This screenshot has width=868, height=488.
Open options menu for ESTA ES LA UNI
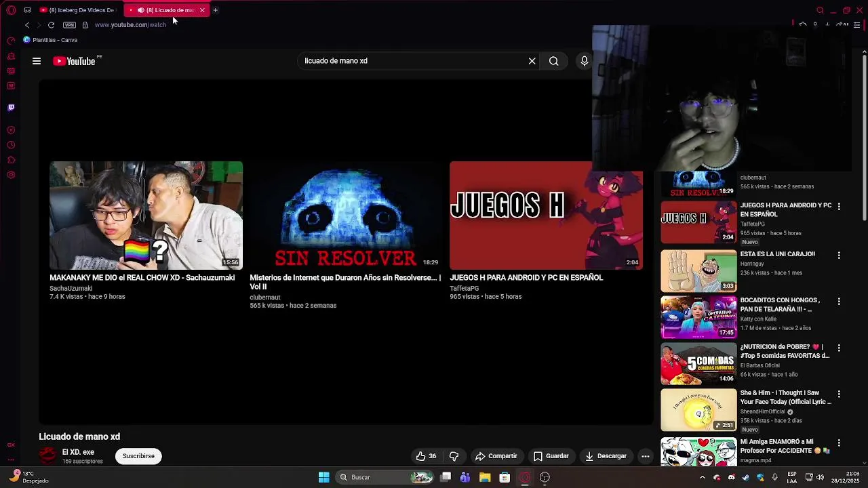click(x=839, y=256)
